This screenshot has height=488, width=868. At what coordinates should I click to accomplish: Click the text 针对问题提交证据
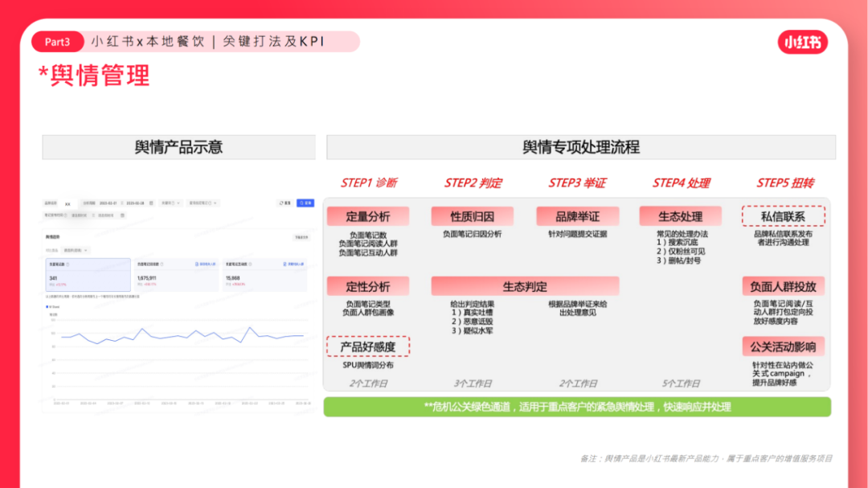point(577,234)
